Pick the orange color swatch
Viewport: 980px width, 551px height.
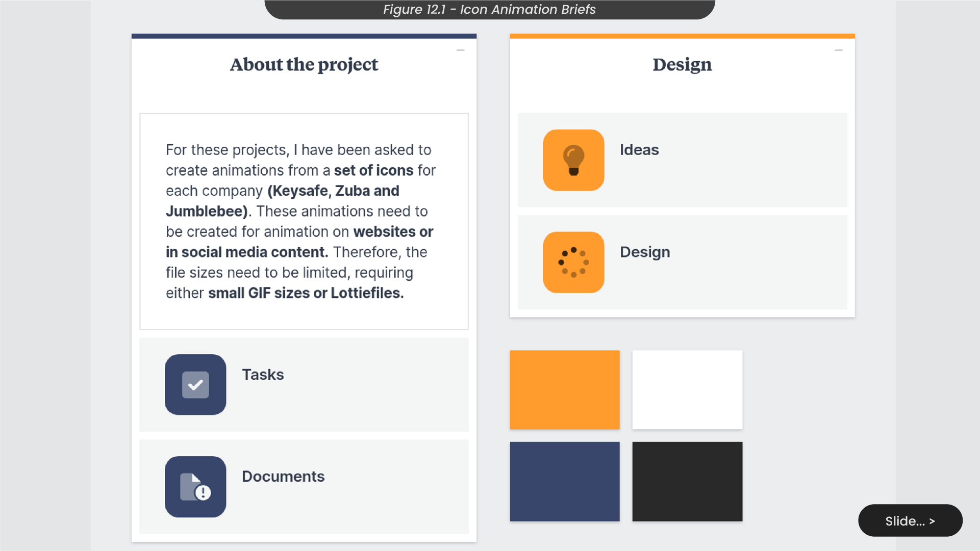[x=565, y=390]
